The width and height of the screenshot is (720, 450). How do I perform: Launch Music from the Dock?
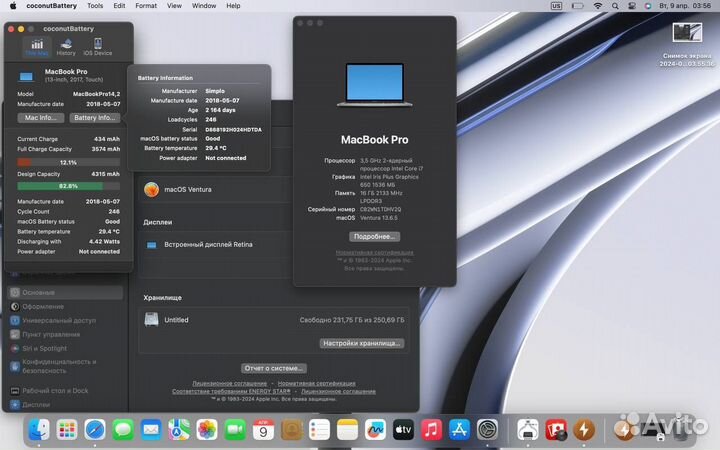tap(432, 430)
